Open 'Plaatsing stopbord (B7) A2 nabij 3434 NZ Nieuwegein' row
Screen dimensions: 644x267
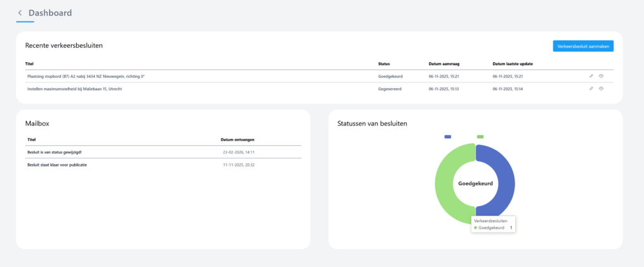click(x=319, y=76)
